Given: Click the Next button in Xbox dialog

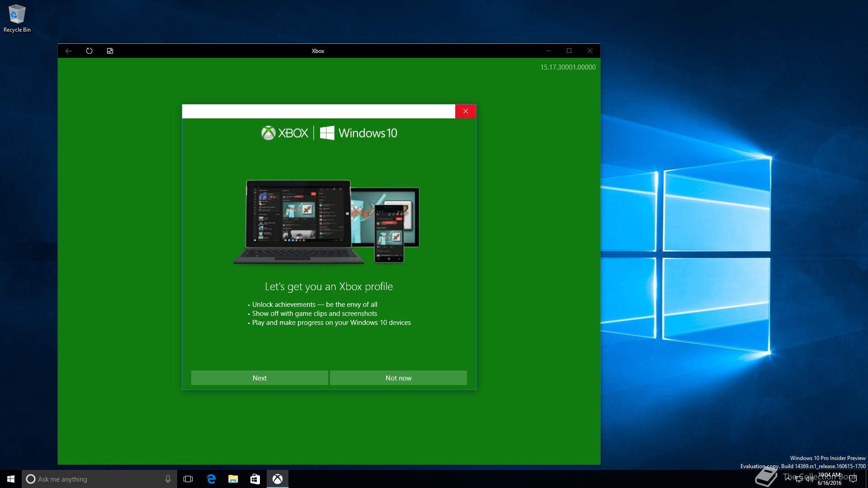Looking at the screenshot, I should pyautogui.click(x=259, y=378).
